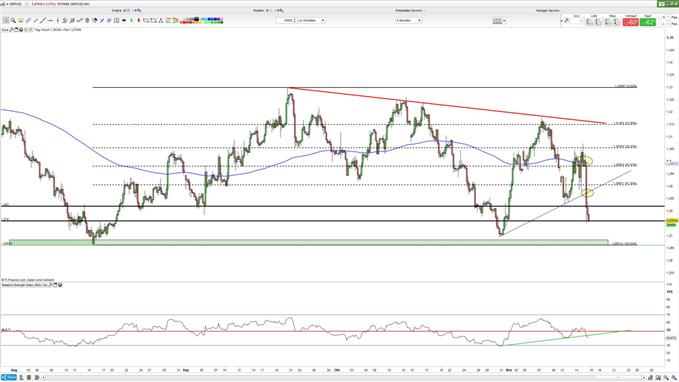Expand the chart template dropdown icon
679x382 pixels.
coord(504,20)
